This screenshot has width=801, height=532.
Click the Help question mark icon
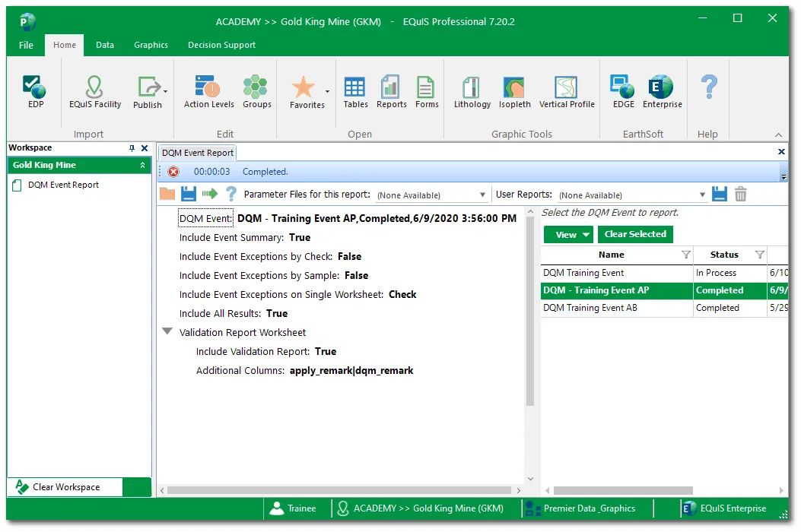click(x=709, y=87)
